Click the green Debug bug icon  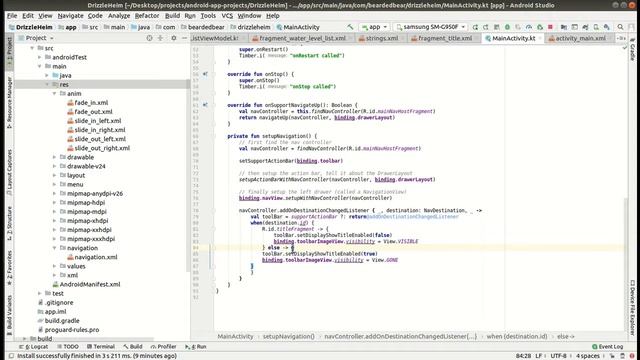tap(507, 27)
